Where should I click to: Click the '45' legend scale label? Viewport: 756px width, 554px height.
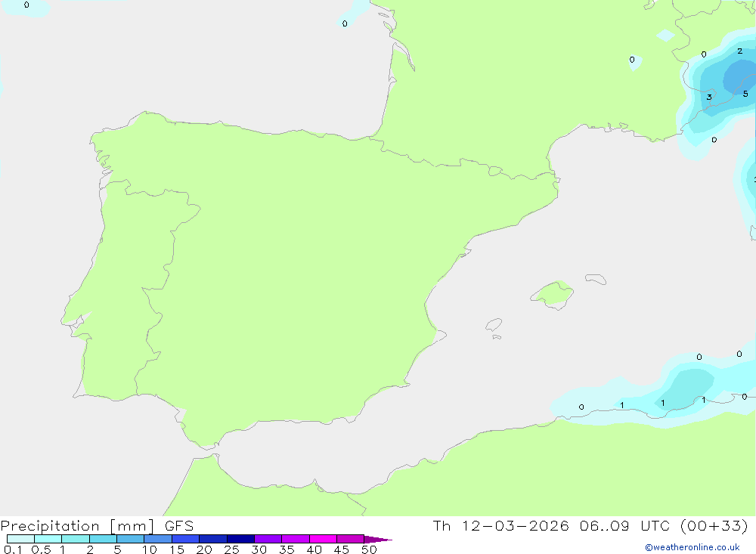click(x=342, y=549)
